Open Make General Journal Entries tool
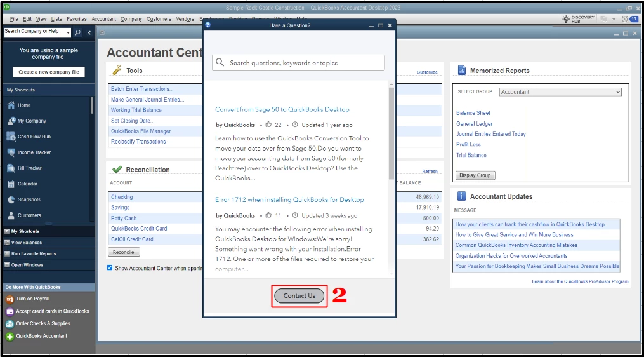The width and height of the screenshot is (644, 357). click(x=147, y=100)
